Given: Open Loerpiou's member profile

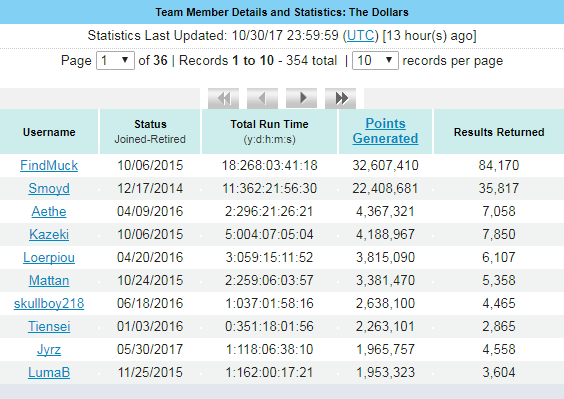Looking at the screenshot, I should [49, 258].
